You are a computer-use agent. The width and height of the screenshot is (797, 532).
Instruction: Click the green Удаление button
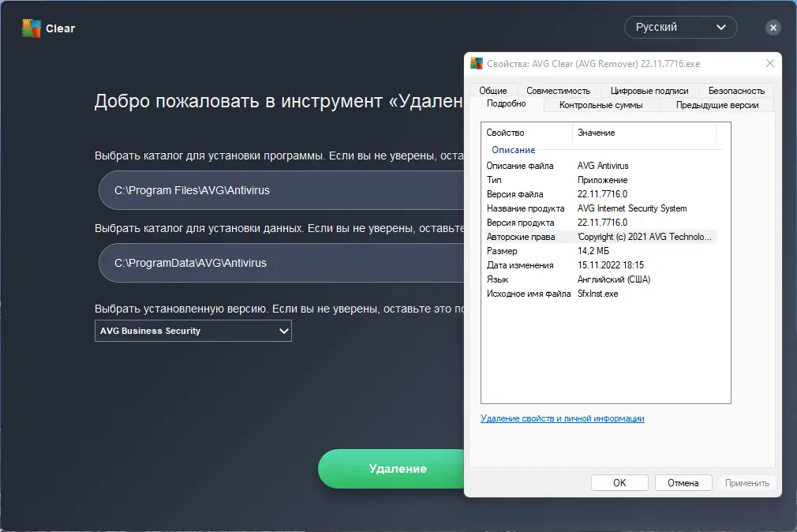coord(392,468)
